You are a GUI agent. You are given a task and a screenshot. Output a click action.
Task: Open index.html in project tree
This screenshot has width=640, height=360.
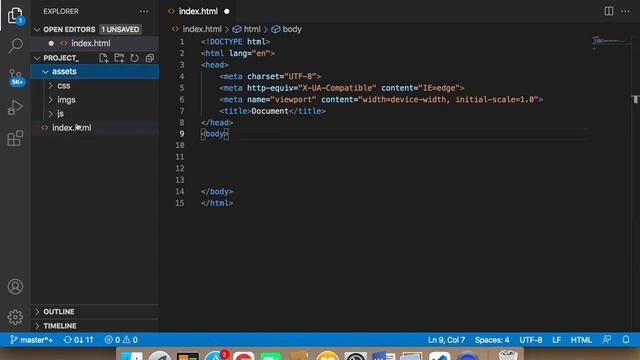(95, 128)
